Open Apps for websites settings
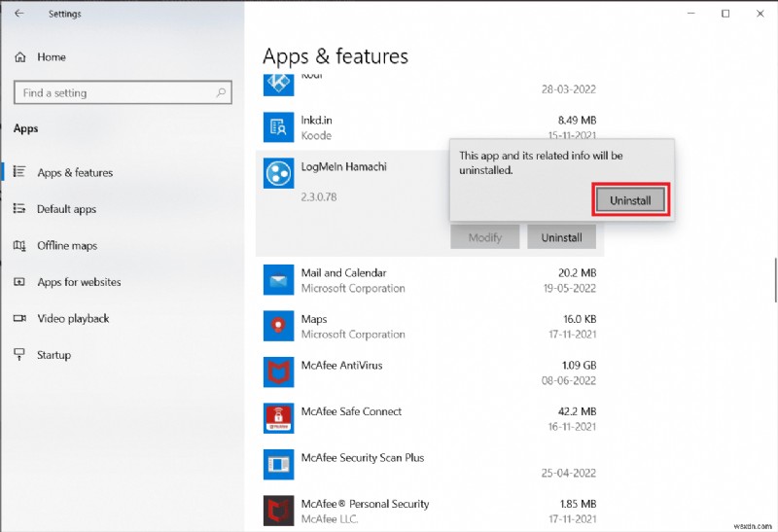The height and width of the screenshot is (532, 778). click(79, 282)
